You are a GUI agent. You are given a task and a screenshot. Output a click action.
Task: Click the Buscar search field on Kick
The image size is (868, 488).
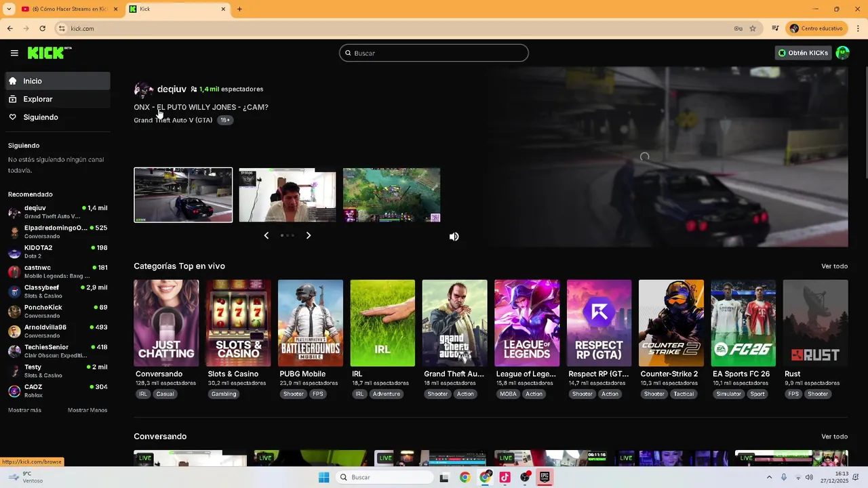point(433,53)
